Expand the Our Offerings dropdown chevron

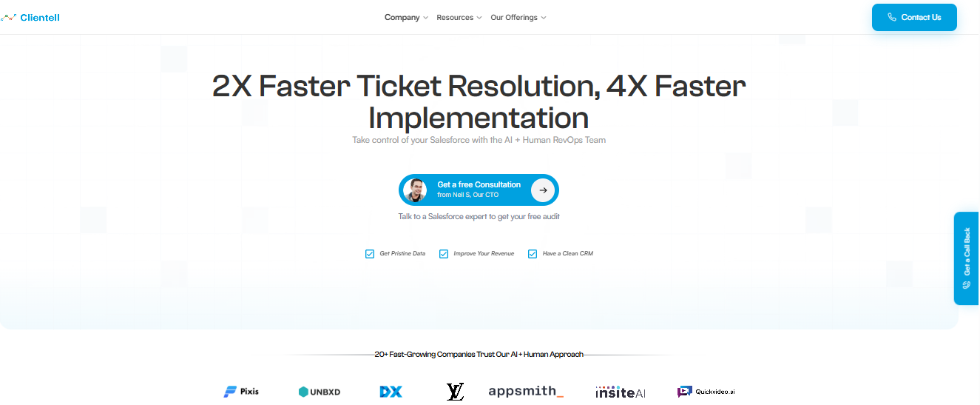pos(544,18)
